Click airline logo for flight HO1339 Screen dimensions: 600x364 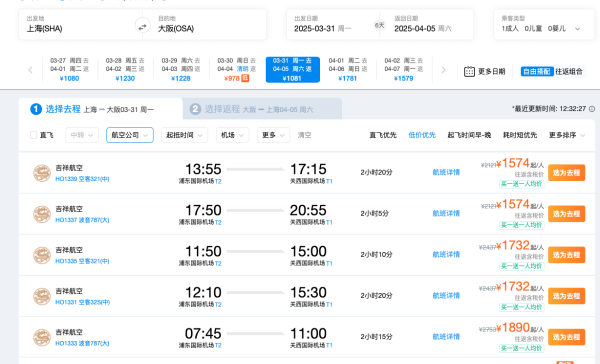tap(42, 173)
